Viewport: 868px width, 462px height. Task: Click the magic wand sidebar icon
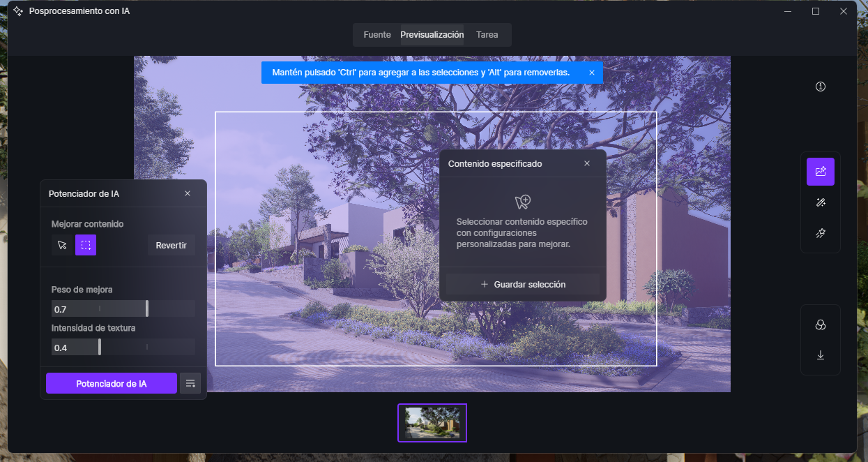pyautogui.click(x=820, y=202)
